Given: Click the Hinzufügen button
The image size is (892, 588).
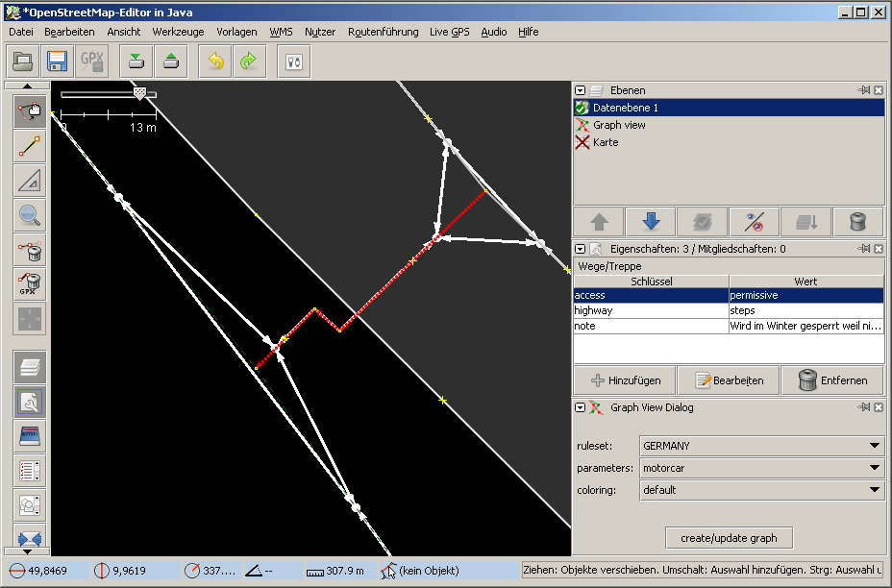Looking at the screenshot, I should point(624,380).
